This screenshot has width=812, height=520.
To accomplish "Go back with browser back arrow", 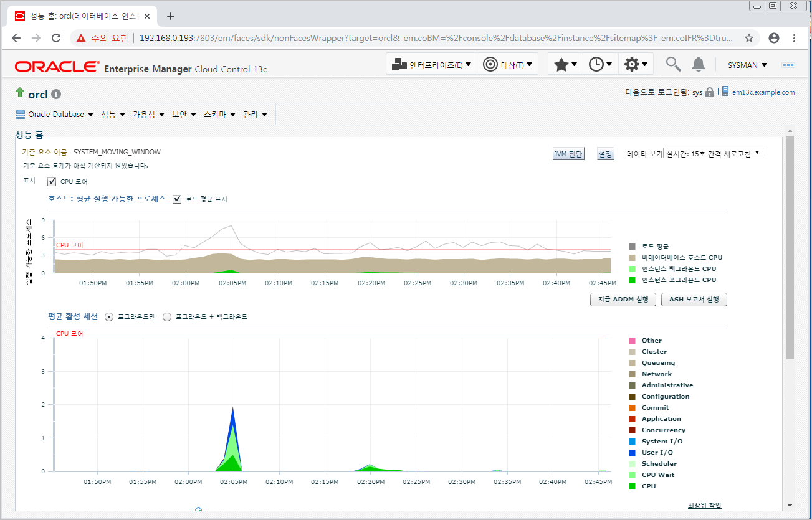I will coord(16,38).
